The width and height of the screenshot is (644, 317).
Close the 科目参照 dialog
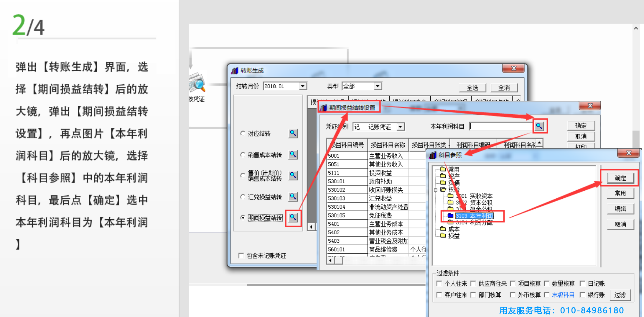pyautogui.click(x=629, y=153)
